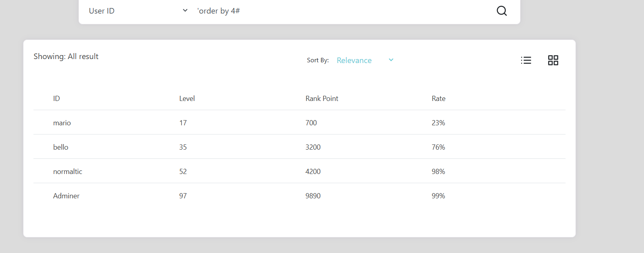The image size is (644, 253).
Task: Click level value 52 for normaltic
Action: click(x=183, y=172)
